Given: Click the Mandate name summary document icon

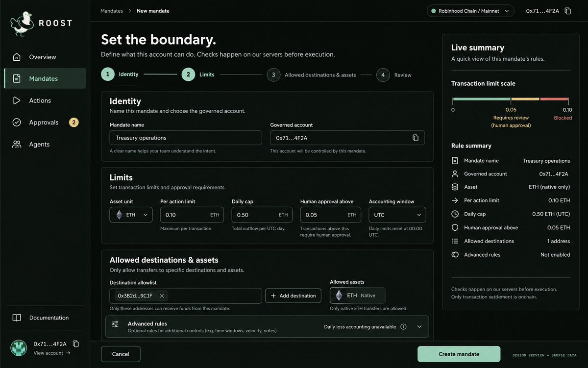Looking at the screenshot, I should (x=455, y=161).
